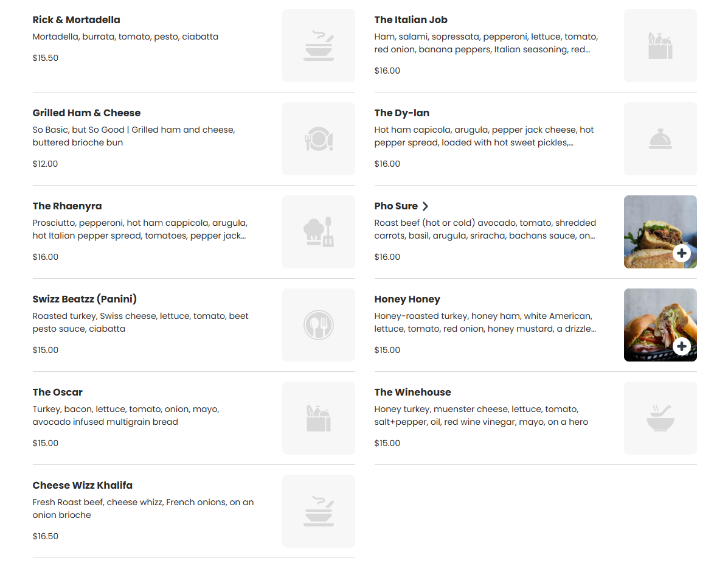The height and width of the screenshot is (566, 728).
Task: Open the Pho Sure sandwich photo
Action: (660, 231)
